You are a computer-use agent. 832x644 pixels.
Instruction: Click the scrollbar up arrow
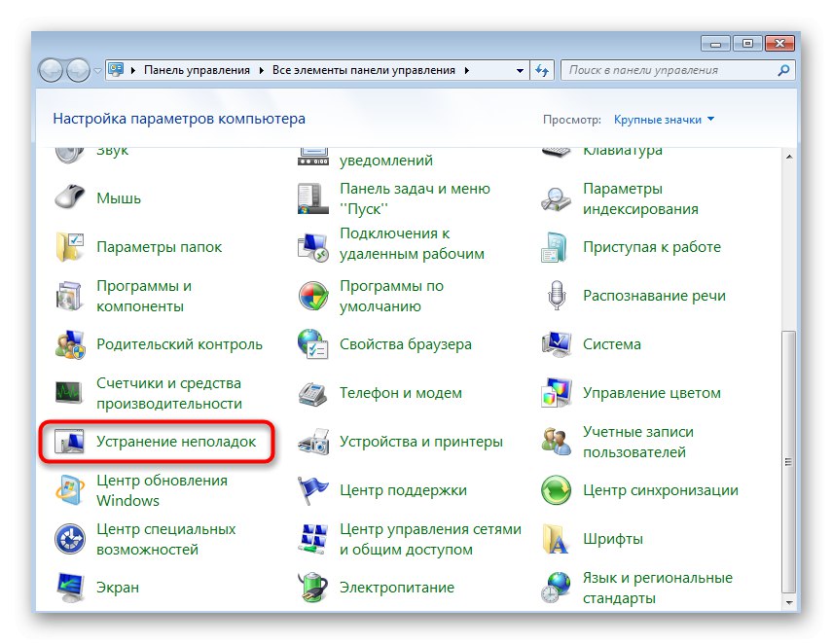point(789,157)
